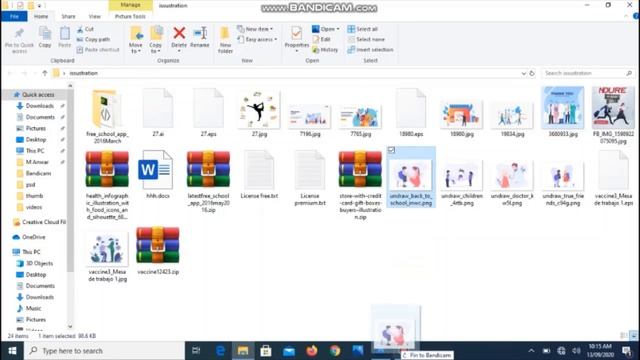This screenshot has height=360, width=640.
Task: Open Firefox from the taskbar
Action: tap(312, 351)
